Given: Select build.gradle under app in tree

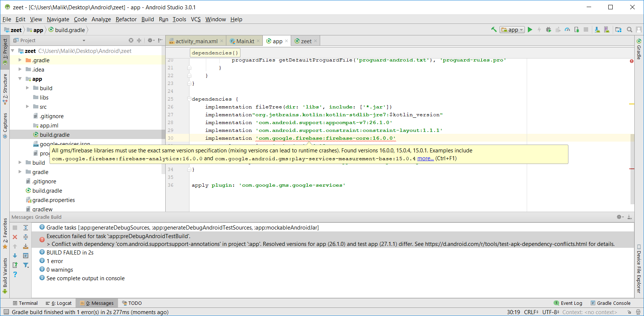Looking at the screenshot, I should coord(54,135).
